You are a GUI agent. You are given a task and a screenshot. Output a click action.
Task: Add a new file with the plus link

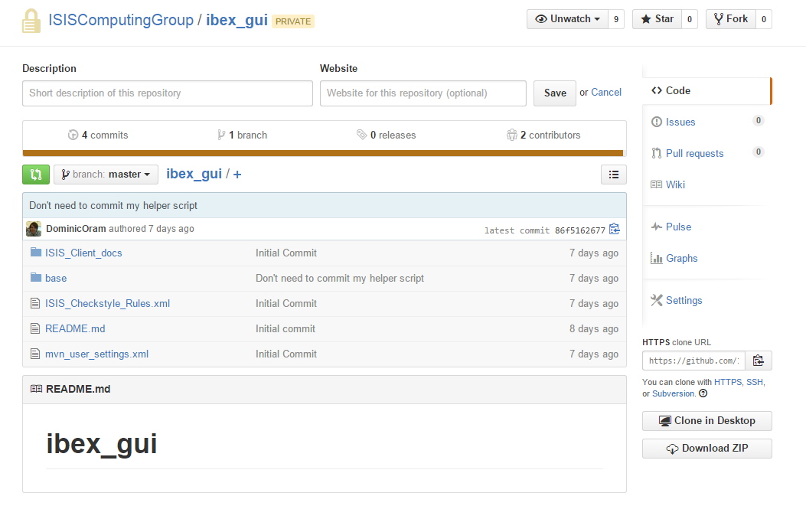click(x=237, y=175)
